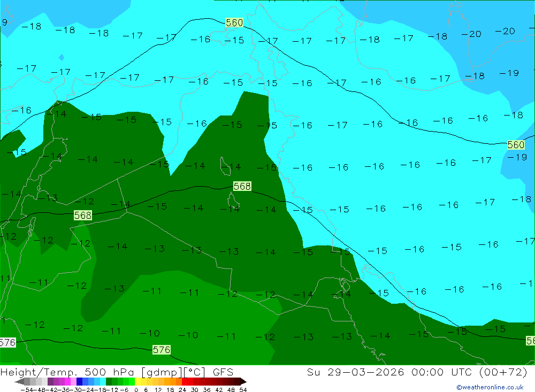This screenshot has height=392, width=535.
Task: Click the "Height/Temp. 500 hPa [gdmp][°C] GFS" title
Action: point(117,372)
